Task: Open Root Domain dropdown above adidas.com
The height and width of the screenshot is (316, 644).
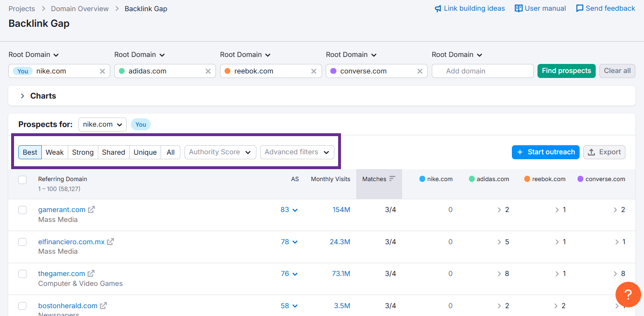Action: point(140,54)
